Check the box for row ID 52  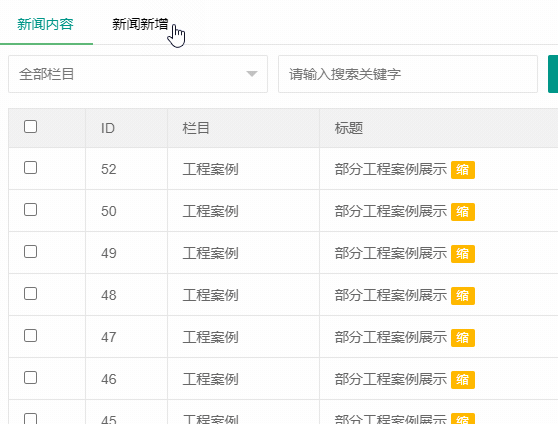30,168
